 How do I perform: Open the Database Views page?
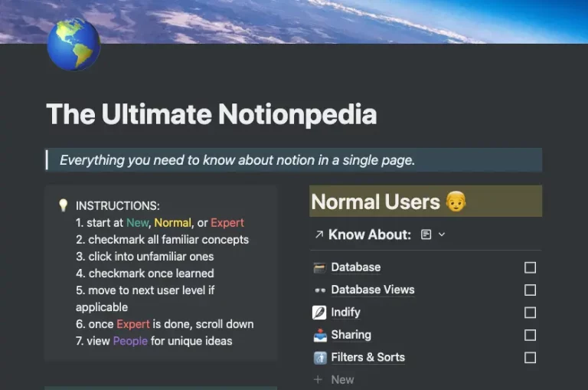tap(373, 290)
